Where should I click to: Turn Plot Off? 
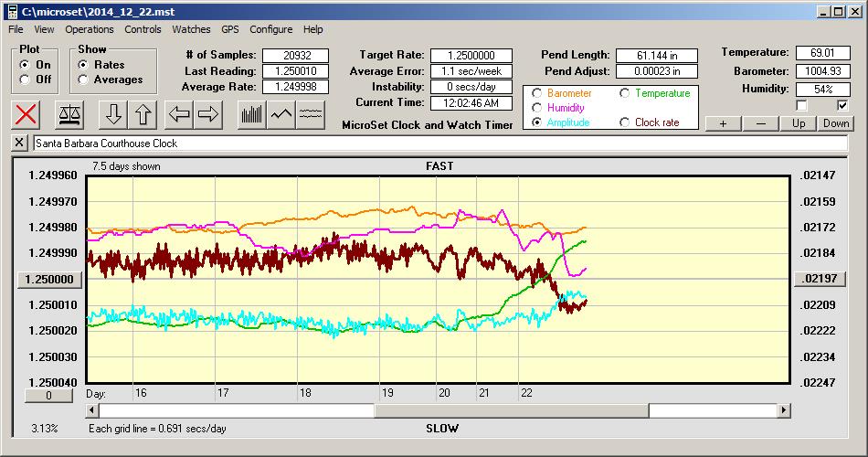pos(25,80)
